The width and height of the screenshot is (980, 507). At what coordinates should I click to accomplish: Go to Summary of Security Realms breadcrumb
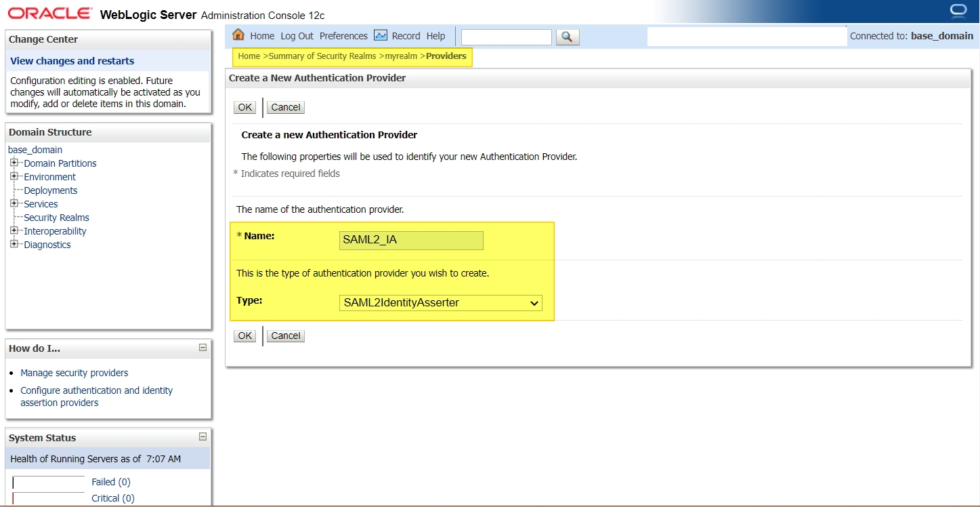pos(322,56)
